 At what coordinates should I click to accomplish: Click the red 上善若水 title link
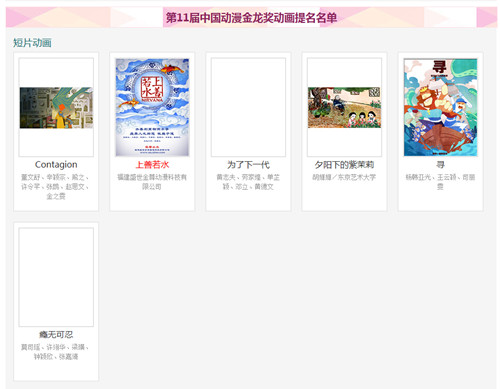[x=152, y=165]
